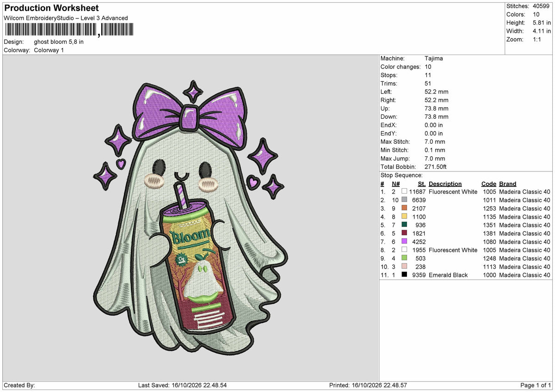The width and height of the screenshot is (555, 392).
Task: Click the 'Created By:' label in the footer
Action: tap(19, 385)
